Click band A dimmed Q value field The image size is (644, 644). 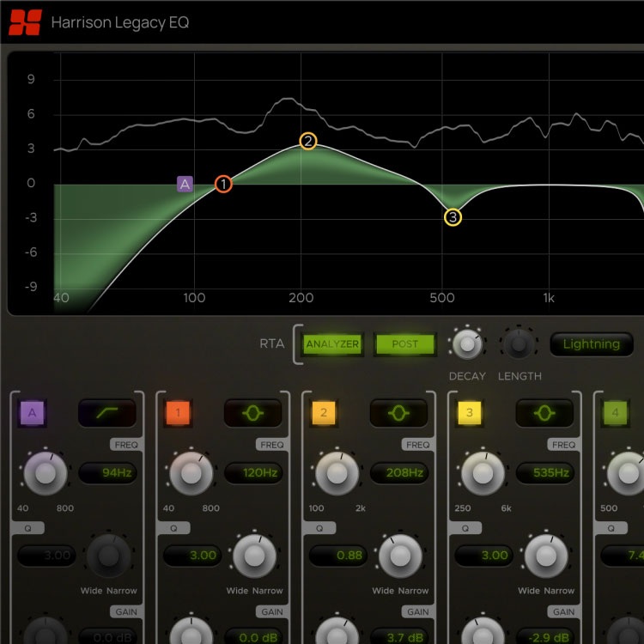coord(46,556)
